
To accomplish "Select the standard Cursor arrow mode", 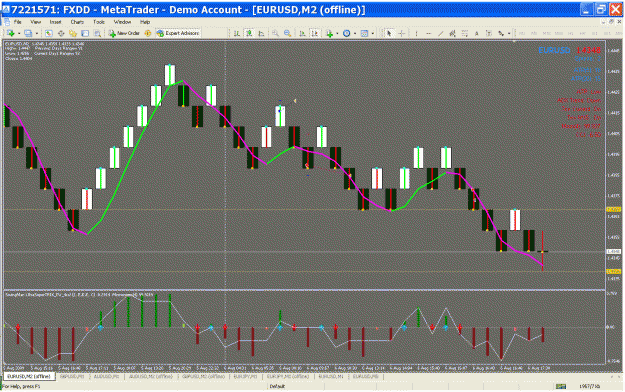I will tap(389, 33).
